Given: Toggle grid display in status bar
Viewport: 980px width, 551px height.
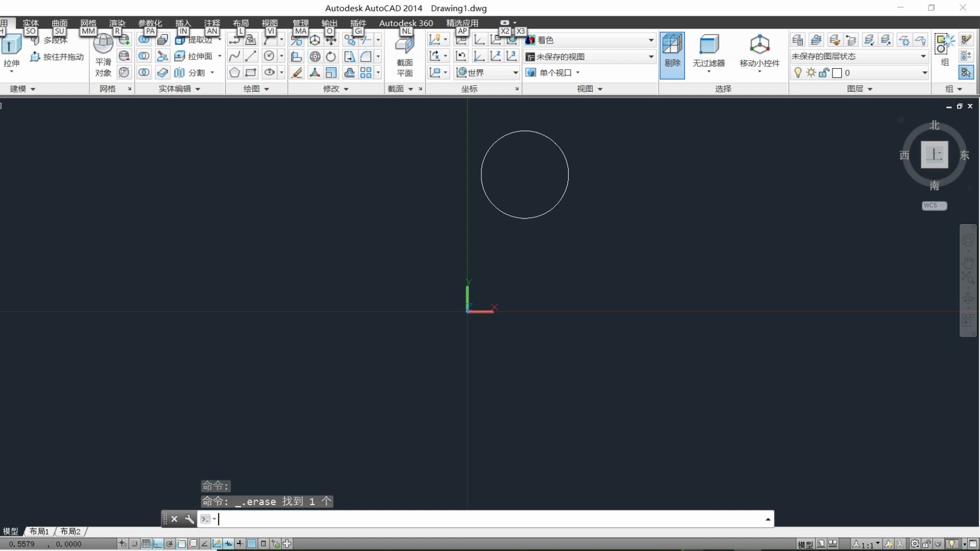Looking at the screenshot, I should point(146,544).
